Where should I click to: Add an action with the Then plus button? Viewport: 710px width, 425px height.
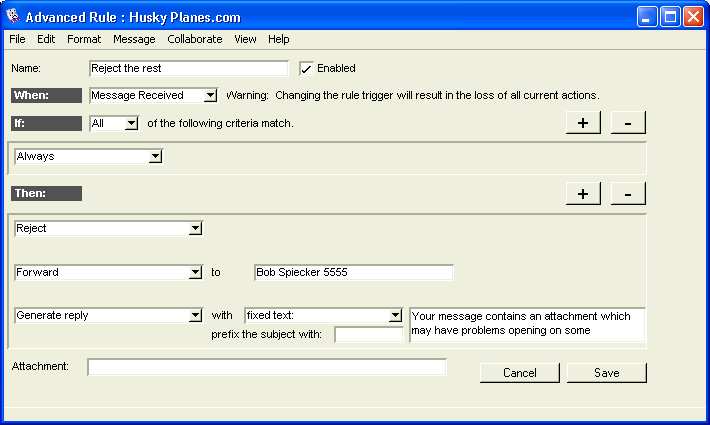583,194
